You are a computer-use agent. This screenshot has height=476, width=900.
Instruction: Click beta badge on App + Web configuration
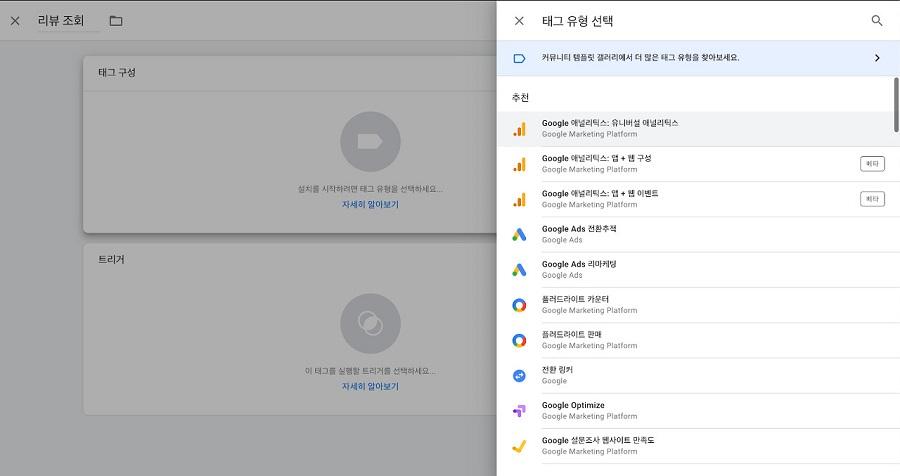coord(872,164)
